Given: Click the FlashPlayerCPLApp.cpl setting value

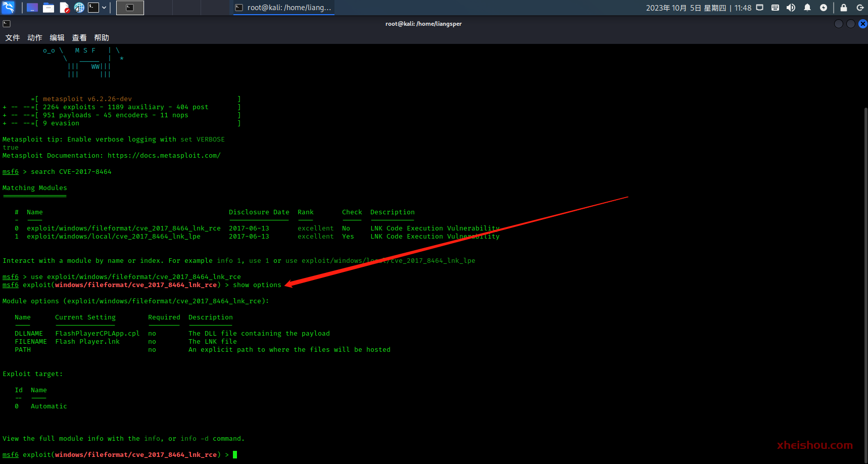Looking at the screenshot, I should coord(98,334).
